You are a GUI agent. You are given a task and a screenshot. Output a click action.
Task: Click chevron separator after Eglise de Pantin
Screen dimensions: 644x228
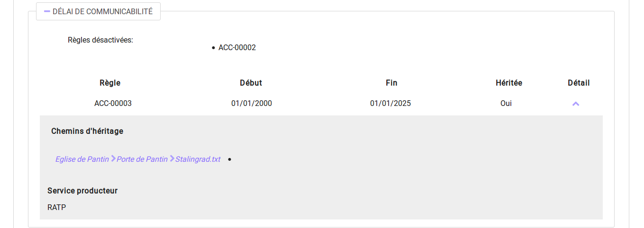coord(113,159)
